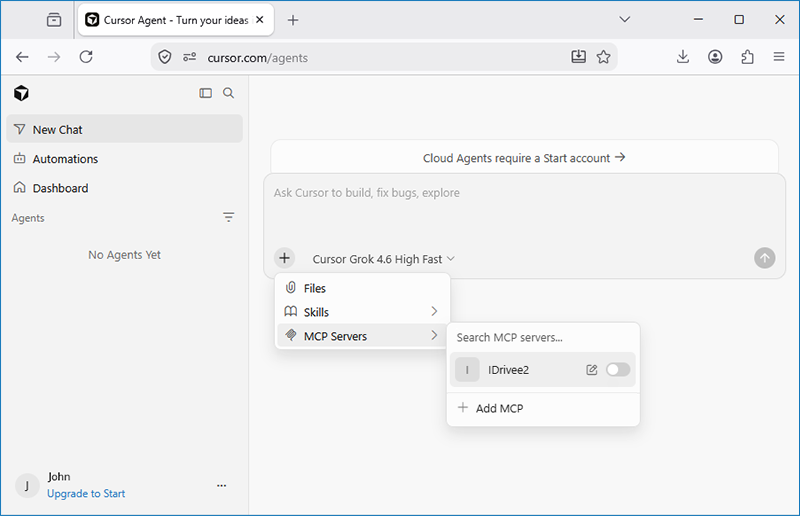800x516 pixels.
Task: Expand the Skills submenu
Action: (363, 312)
